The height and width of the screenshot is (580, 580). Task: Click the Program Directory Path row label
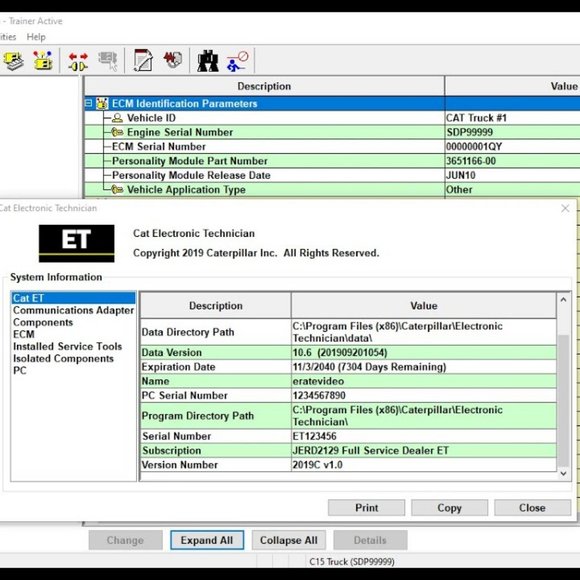[x=198, y=416]
